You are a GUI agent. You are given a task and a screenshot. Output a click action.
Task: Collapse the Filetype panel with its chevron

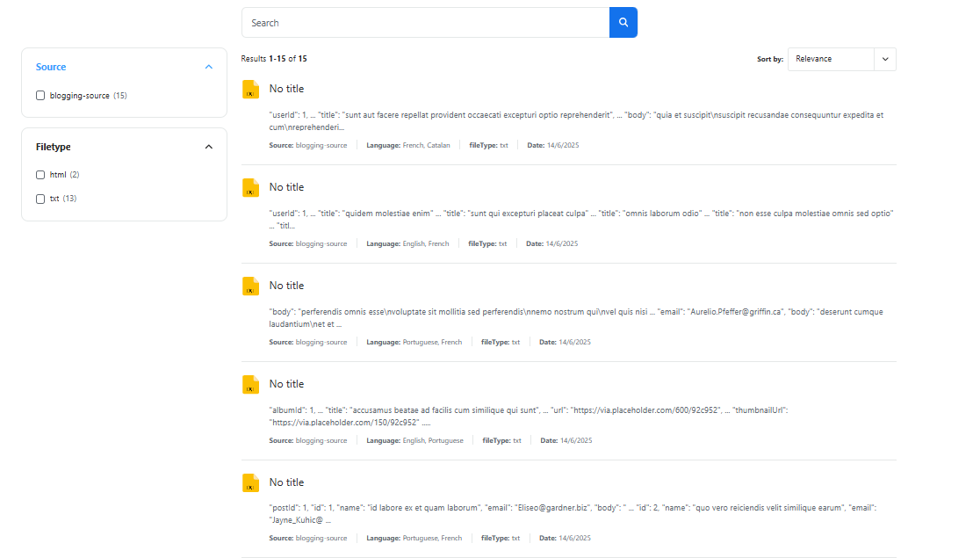click(x=208, y=147)
